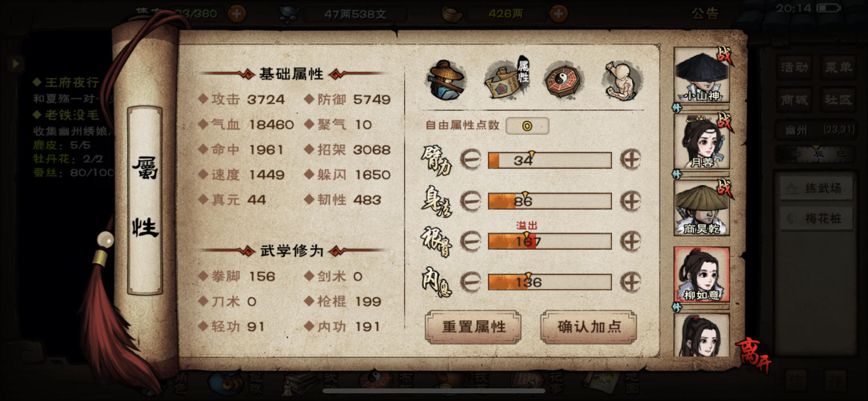Increase 根骨 with the plus button

(x=631, y=241)
